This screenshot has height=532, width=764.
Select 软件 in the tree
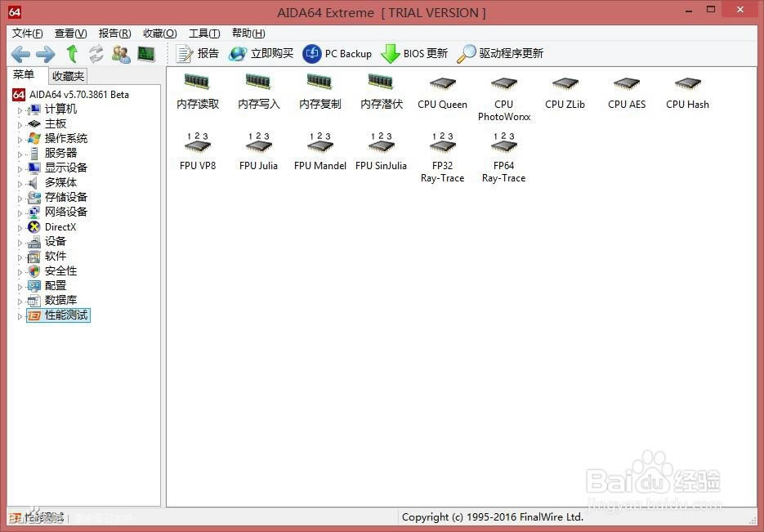(47, 257)
